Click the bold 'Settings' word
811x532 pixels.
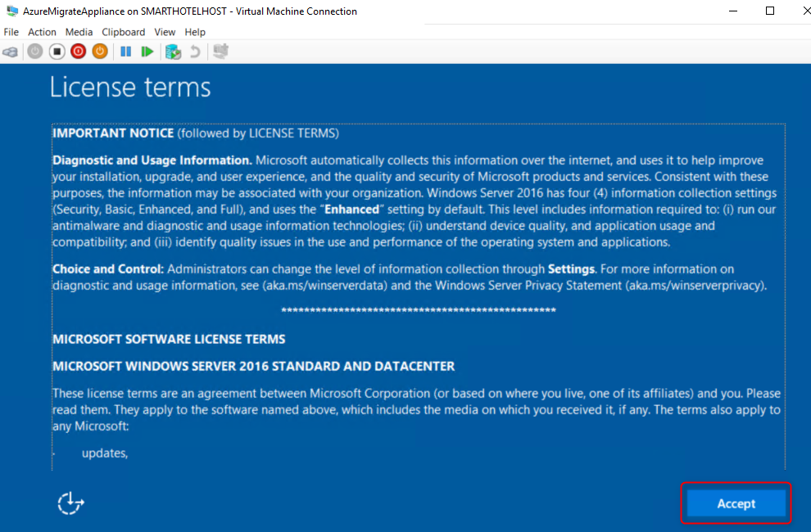click(571, 268)
